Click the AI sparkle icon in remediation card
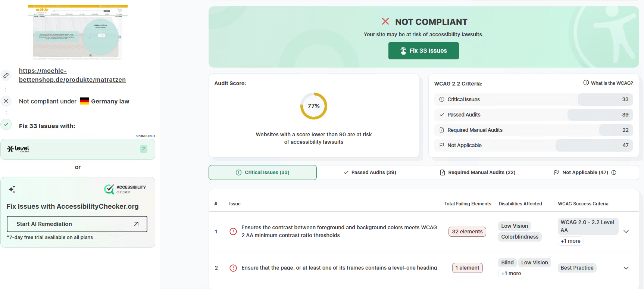This screenshot has height=289, width=644. pyautogui.click(x=12, y=189)
